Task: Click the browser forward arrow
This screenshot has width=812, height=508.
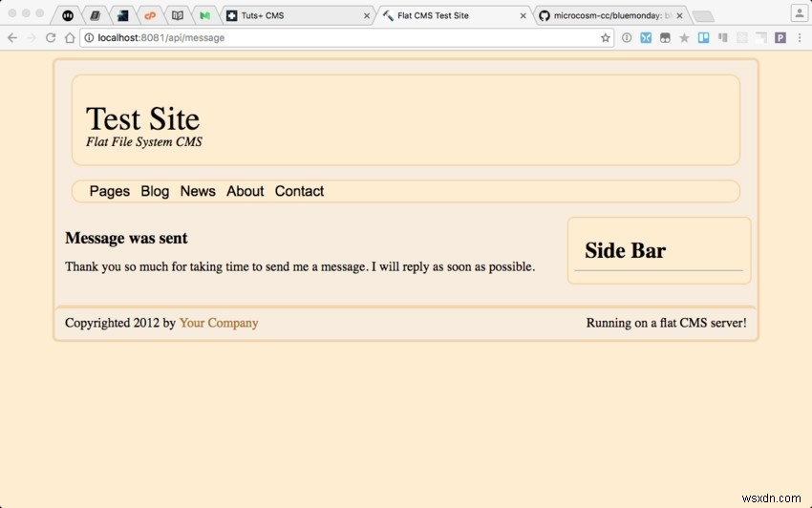Action: pos(32,38)
